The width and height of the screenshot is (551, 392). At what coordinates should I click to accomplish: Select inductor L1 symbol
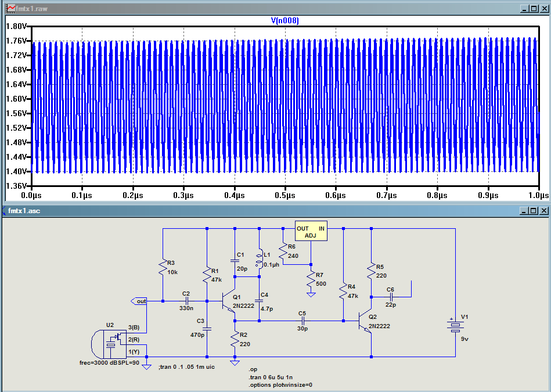tap(260, 259)
